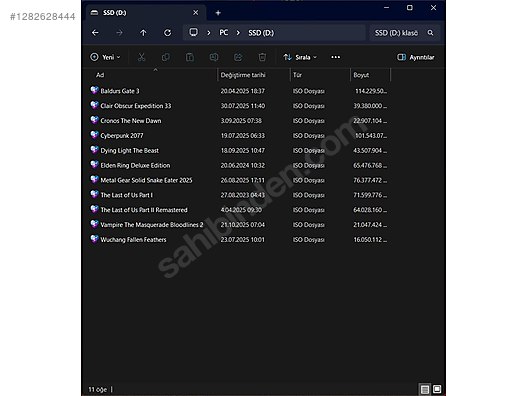528x396 pixels.
Task: Select the SSD (D:) tab
Action: click(x=145, y=13)
